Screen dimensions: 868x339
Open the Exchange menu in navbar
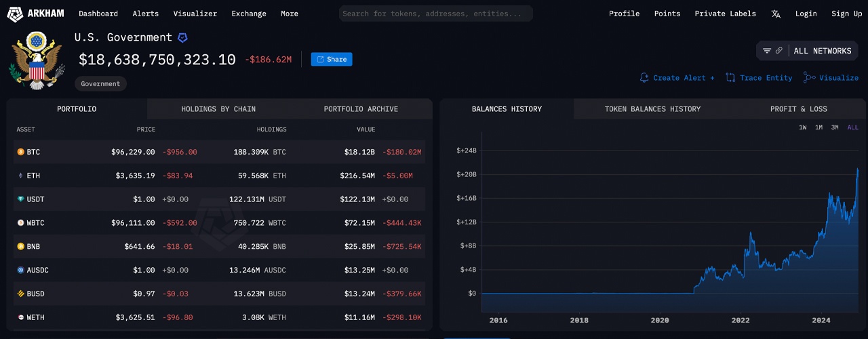[249, 14]
